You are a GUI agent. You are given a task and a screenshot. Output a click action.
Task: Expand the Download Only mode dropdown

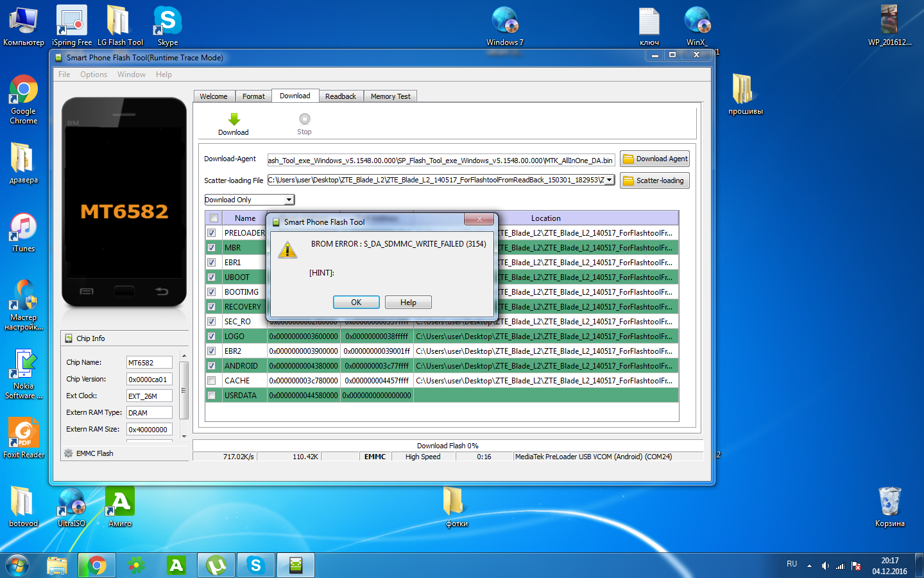tap(289, 200)
